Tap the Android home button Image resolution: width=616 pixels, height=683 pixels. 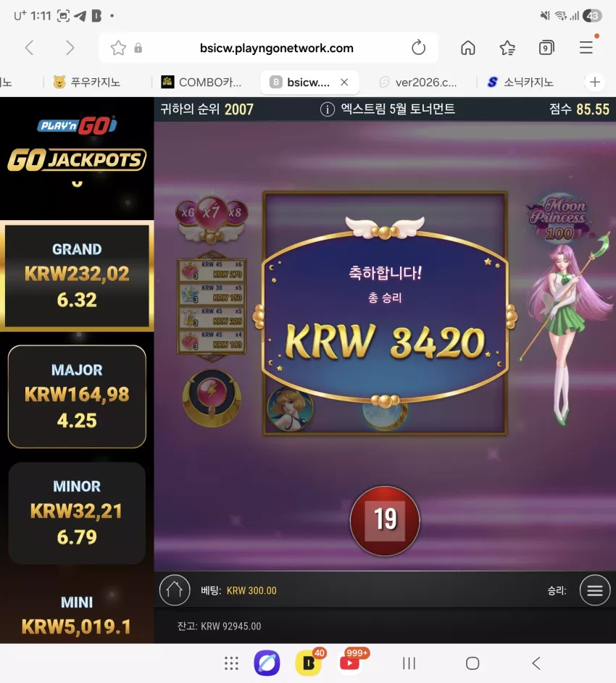pyautogui.click(x=472, y=663)
